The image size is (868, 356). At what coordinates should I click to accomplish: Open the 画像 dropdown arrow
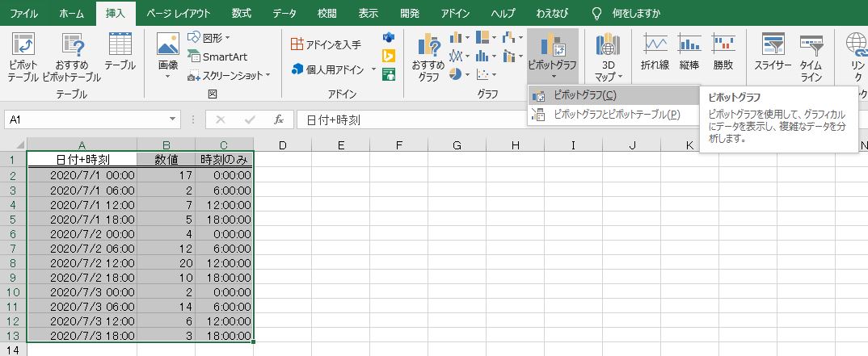168,76
